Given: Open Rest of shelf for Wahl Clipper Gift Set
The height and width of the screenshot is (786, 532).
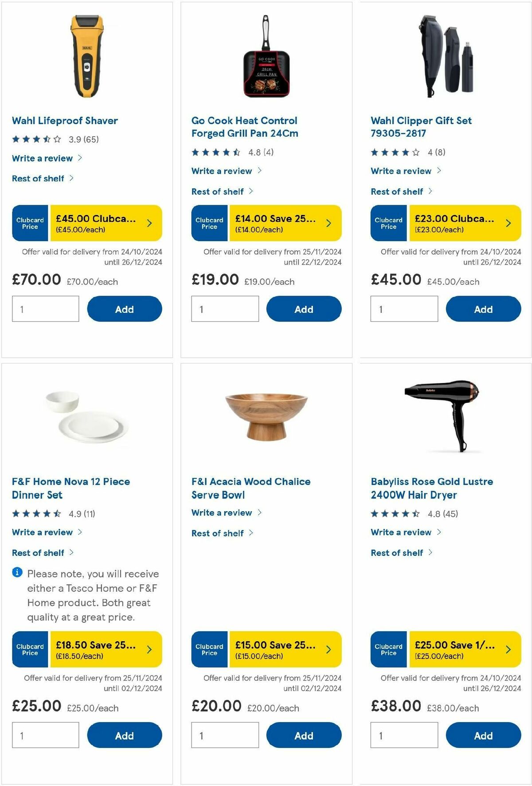Looking at the screenshot, I should coord(396,191).
